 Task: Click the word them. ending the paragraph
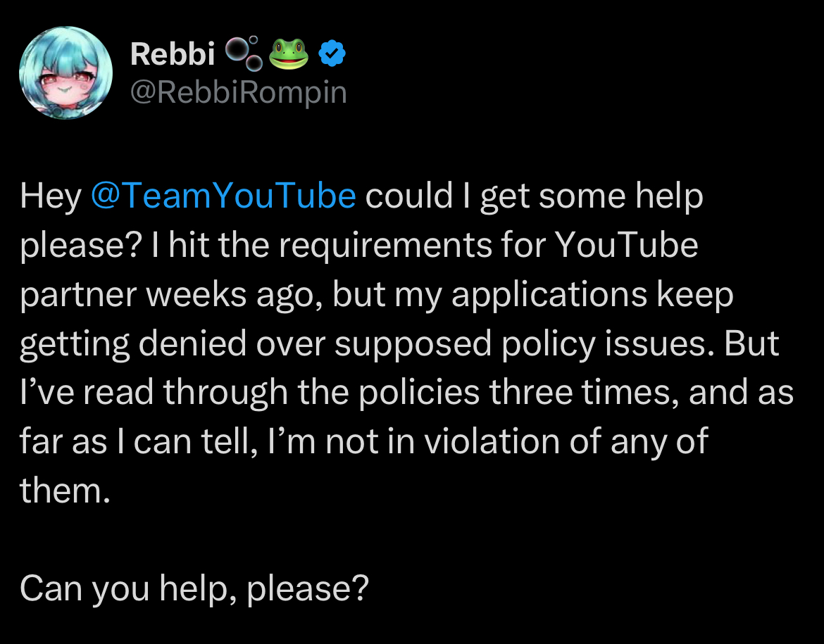click(x=65, y=490)
